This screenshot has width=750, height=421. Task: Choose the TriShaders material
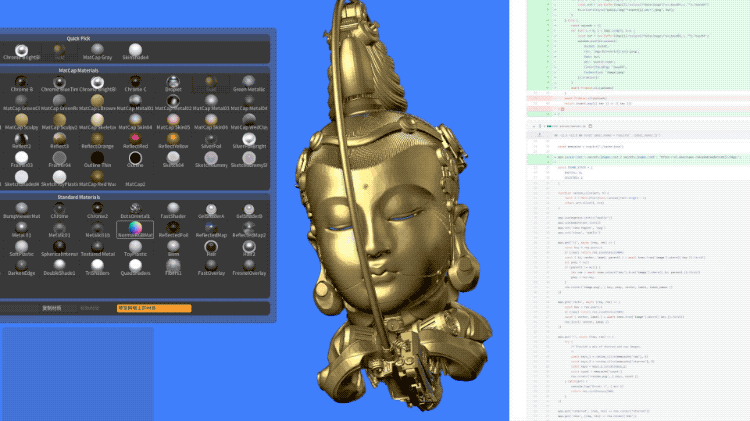tap(97, 267)
